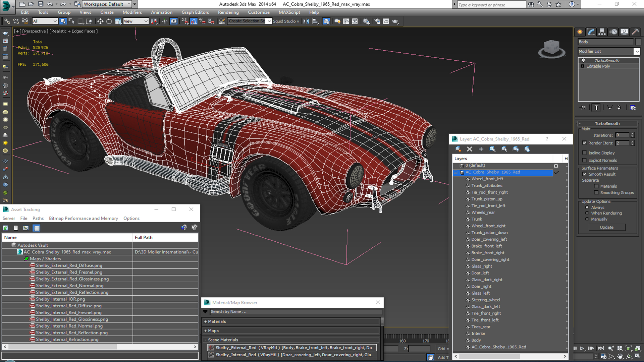Image resolution: width=644 pixels, height=362 pixels.
Task: Open the Utilities hammer panel tab
Action: coord(635,32)
